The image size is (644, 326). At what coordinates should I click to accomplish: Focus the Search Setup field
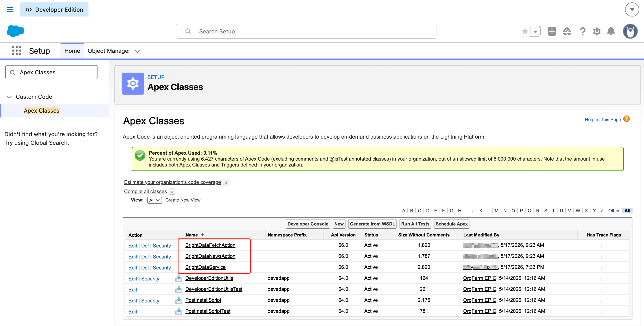click(306, 31)
